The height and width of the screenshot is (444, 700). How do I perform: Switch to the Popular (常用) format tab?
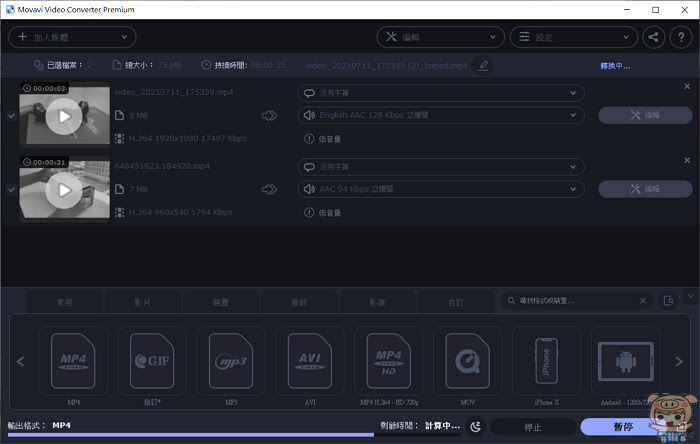click(64, 303)
